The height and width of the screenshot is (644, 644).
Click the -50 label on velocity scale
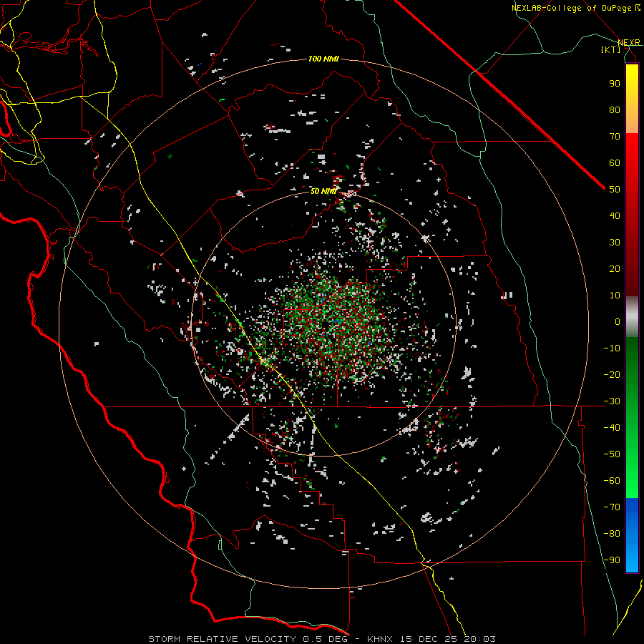tap(612, 454)
